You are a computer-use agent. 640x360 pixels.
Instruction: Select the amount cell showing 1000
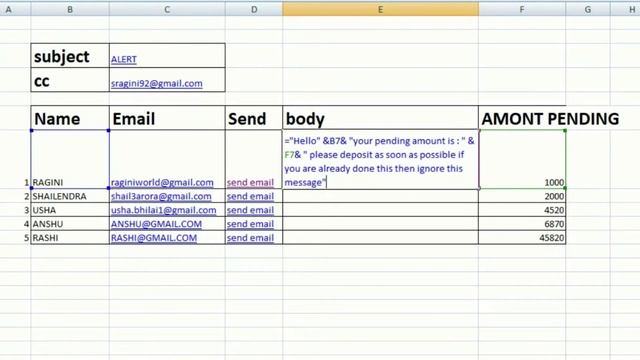click(x=522, y=160)
